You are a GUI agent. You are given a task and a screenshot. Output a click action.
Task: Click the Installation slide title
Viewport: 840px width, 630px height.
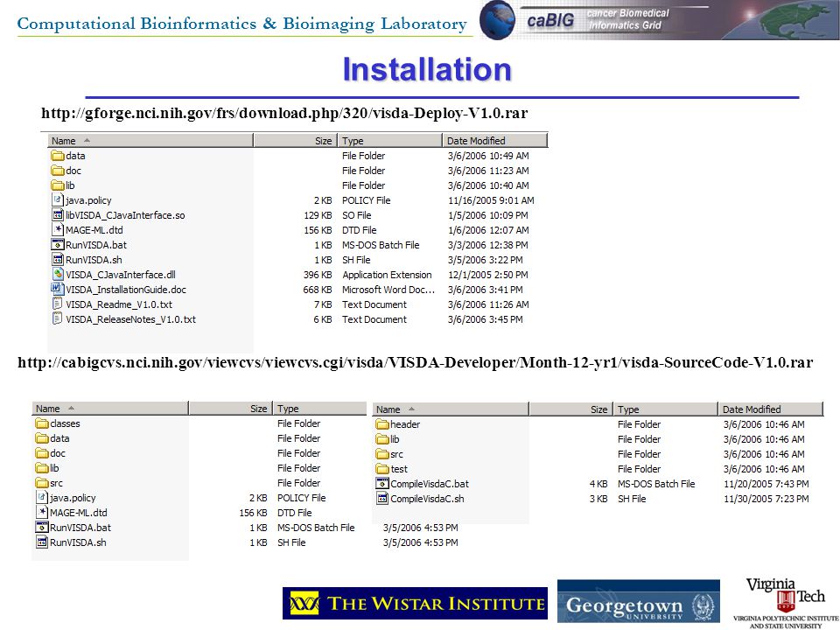(427, 70)
